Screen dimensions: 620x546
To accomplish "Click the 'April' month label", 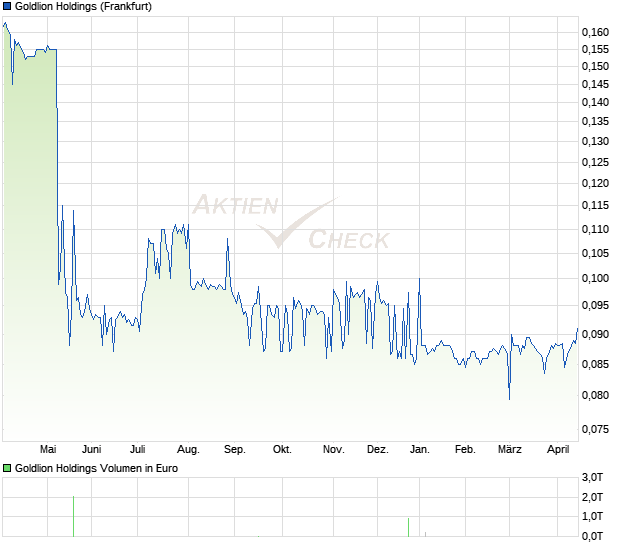I will [558, 450].
